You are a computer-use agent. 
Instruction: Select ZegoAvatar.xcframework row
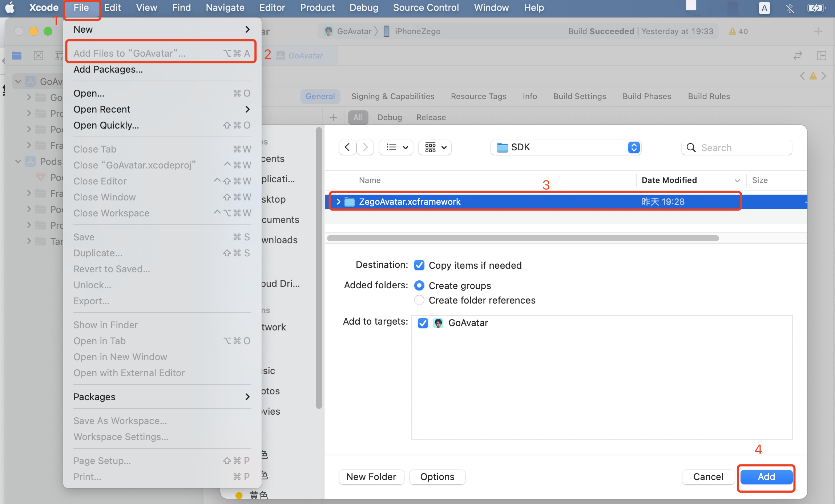pyautogui.click(x=566, y=202)
